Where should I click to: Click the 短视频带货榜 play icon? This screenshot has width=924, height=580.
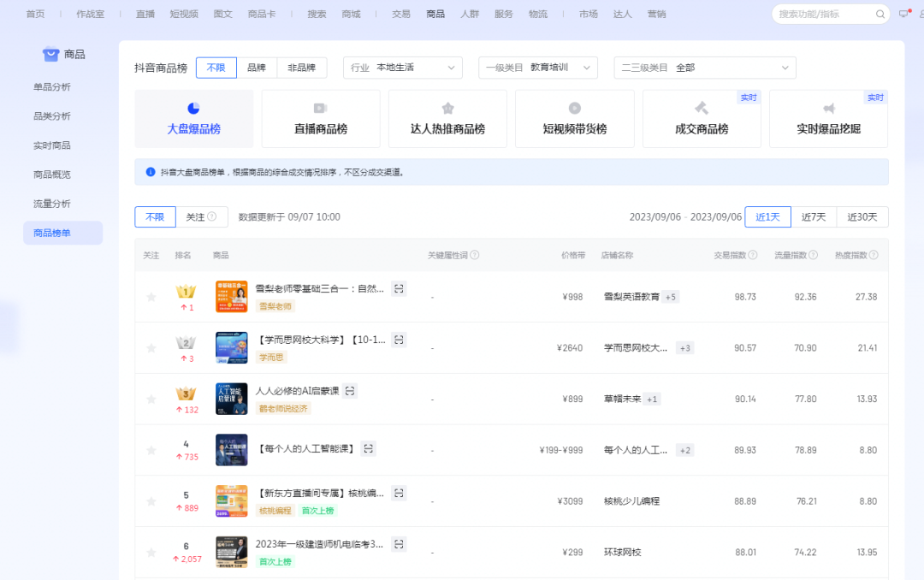pyautogui.click(x=575, y=109)
